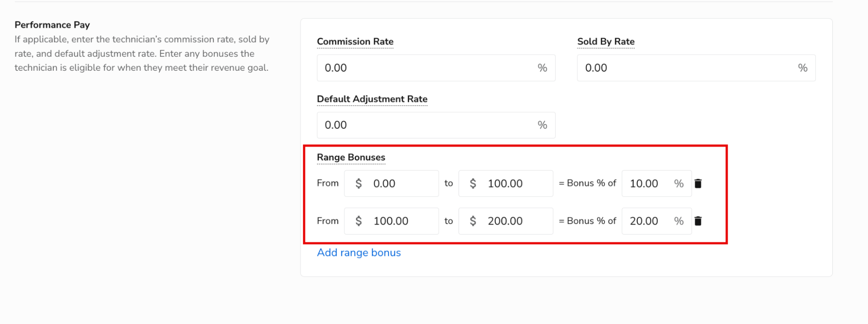868x324 pixels.
Task: Edit the 20.00 bonus percent field
Action: (x=657, y=221)
